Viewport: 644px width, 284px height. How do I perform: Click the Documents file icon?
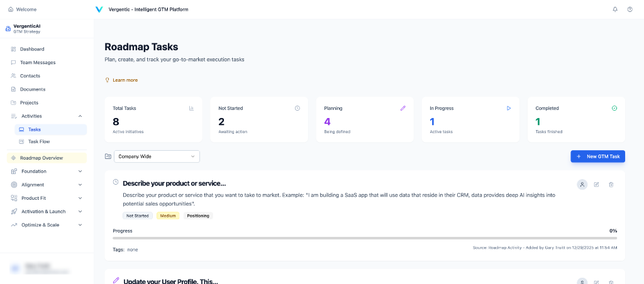[14, 89]
